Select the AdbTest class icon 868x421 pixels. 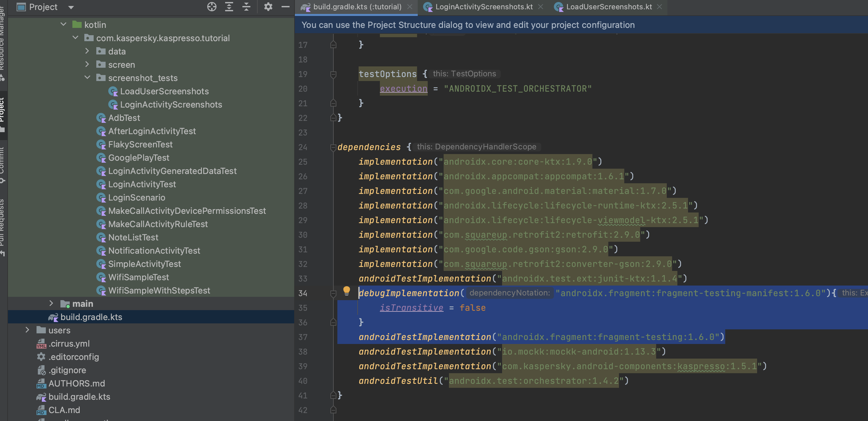101,118
